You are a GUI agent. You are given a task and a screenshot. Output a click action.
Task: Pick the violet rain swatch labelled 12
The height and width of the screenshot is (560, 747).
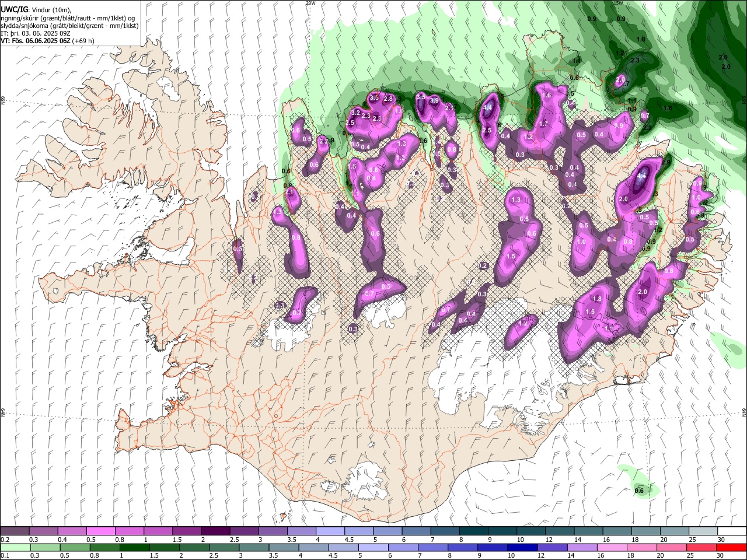553,547
